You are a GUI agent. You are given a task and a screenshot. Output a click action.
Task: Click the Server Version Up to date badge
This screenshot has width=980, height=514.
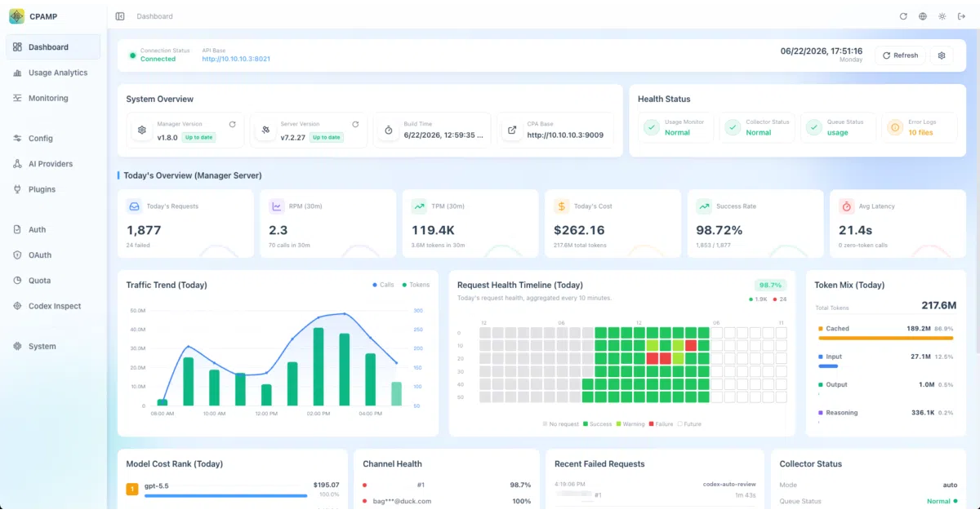click(x=326, y=137)
